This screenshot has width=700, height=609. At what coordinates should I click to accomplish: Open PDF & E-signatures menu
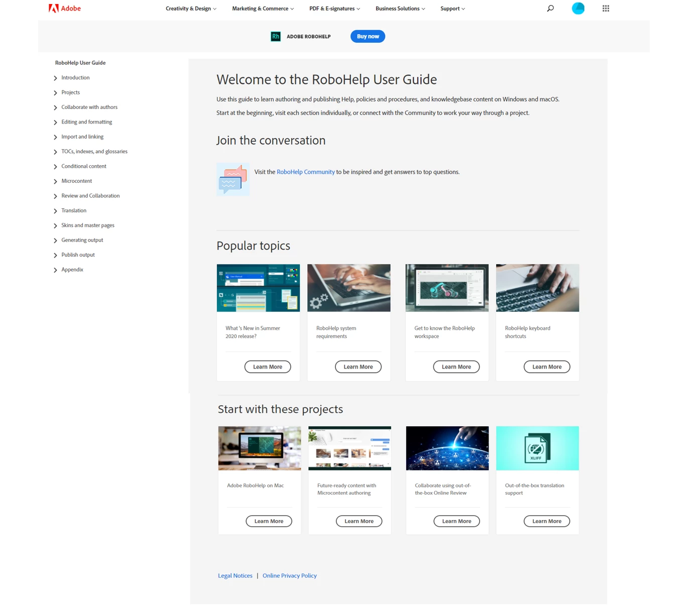point(334,9)
